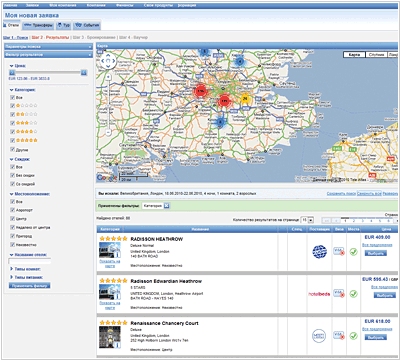The height and width of the screenshot is (360, 400).
Task: Click the visa icon in Renaissance Chancery Court row
Action: pyautogui.click(x=339, y=335)
